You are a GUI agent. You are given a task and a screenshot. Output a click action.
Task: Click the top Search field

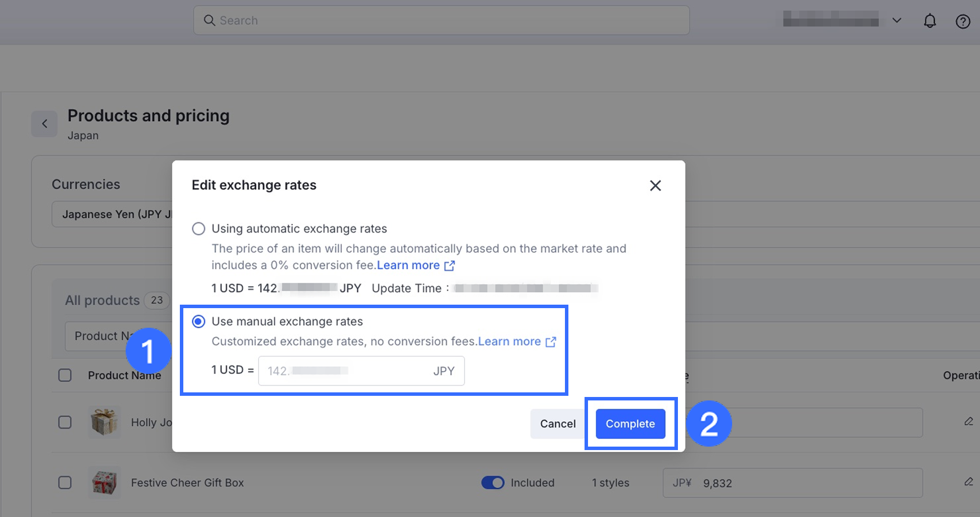point(441,21)
